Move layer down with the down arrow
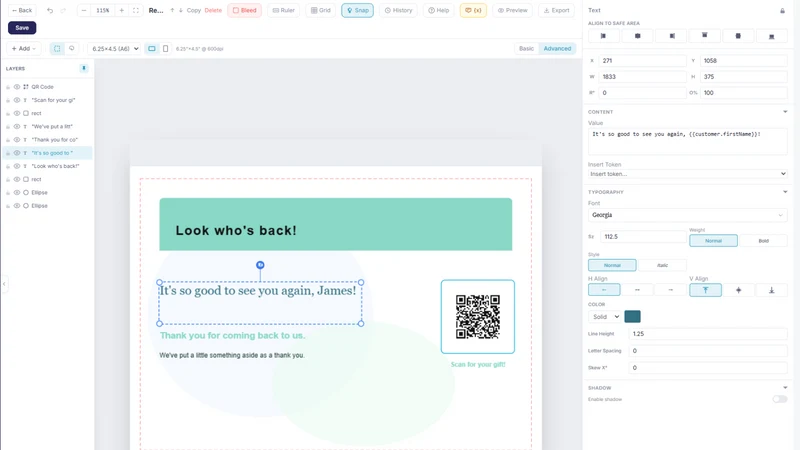 tap(181, 10)
